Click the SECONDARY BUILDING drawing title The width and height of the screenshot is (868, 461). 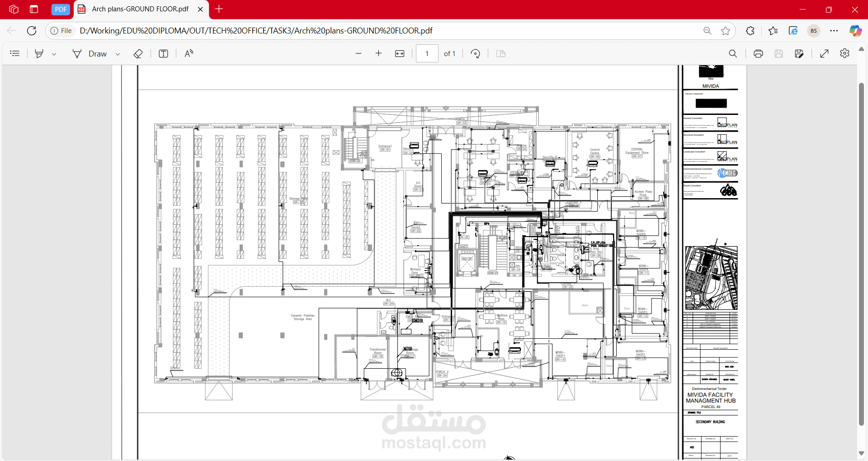tap(710, 422)
